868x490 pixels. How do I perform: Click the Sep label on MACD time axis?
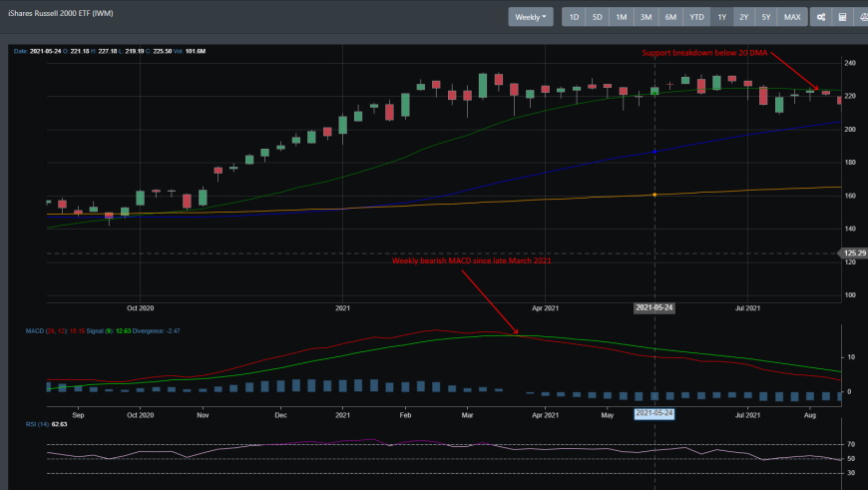coord(78,415)
